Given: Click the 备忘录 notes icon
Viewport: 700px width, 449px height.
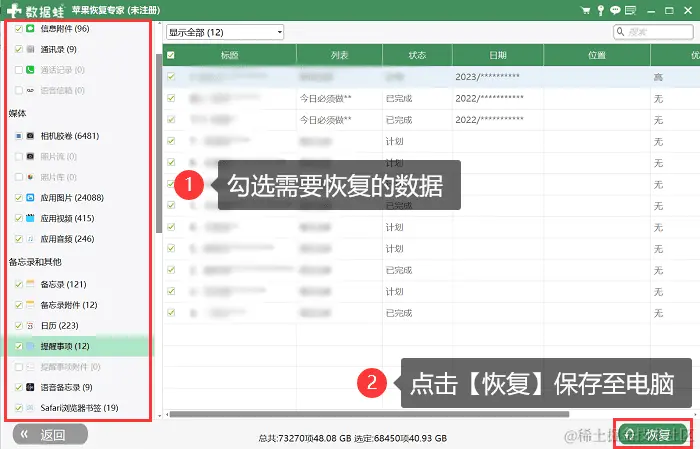Looking at the screenshot, I should click(x=30, y=284).
